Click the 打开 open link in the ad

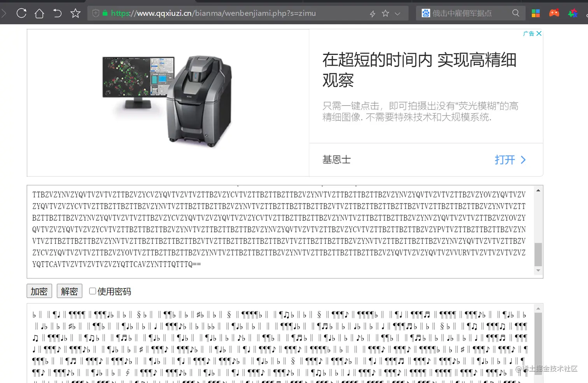click(505, 160)
